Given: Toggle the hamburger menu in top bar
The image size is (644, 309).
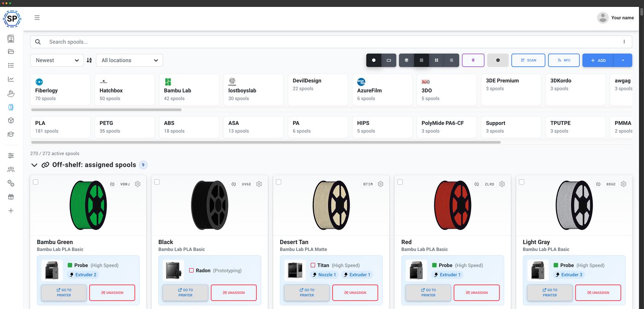Looking at the screenshot, I should pos(37,17).
